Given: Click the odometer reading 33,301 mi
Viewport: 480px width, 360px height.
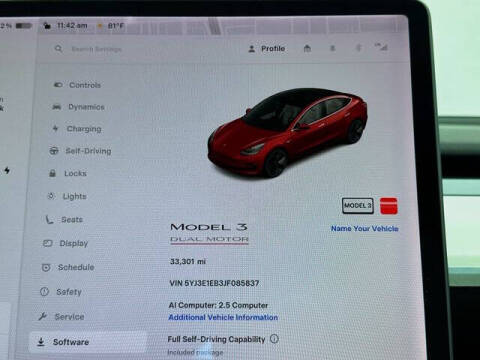Looking at the screenshot, I should tap(188, 262).
